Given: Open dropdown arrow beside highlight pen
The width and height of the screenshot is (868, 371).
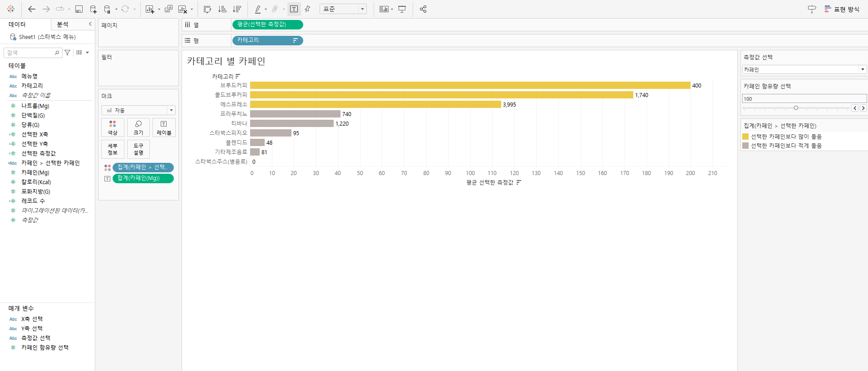Looking at the screenshot, I should point(266,10).
